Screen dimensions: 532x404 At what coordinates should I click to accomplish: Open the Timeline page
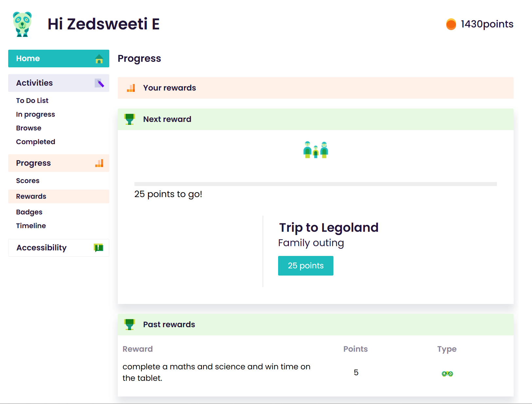[x=31, y=226]
